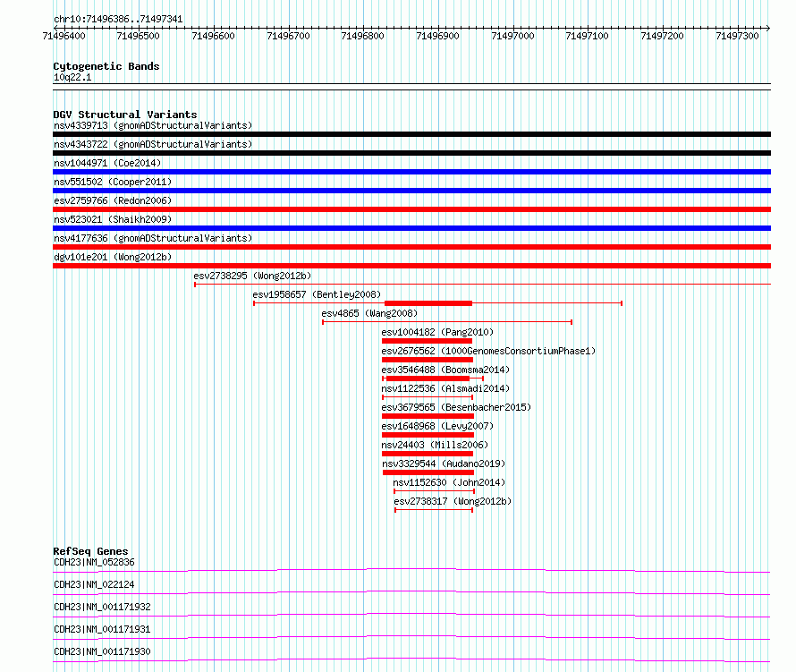Open variant esv2759766 (Redon2006)

tap(113, 200)
